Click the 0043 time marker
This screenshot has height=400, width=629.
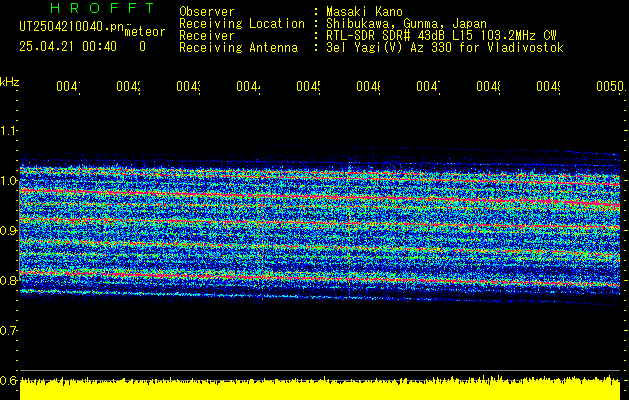189,86
